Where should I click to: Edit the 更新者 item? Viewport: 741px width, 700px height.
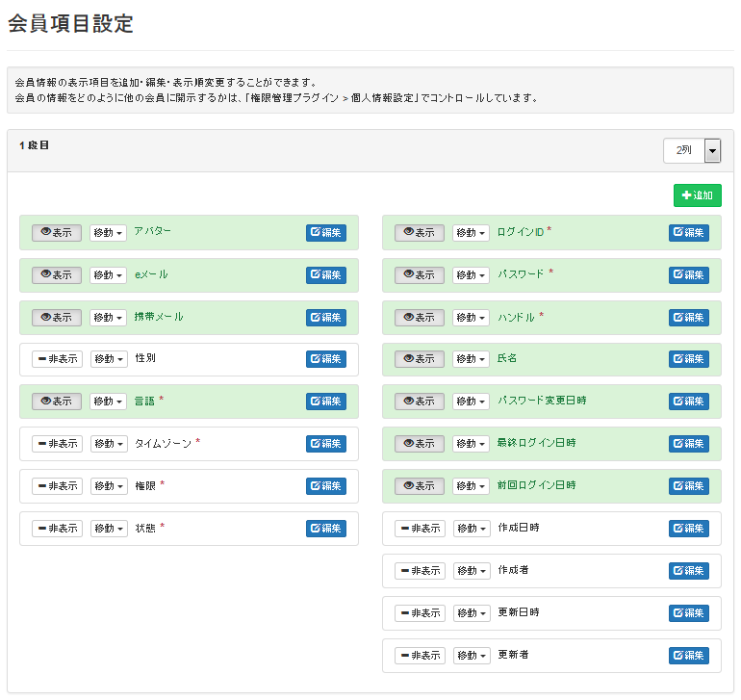point(688,656)
